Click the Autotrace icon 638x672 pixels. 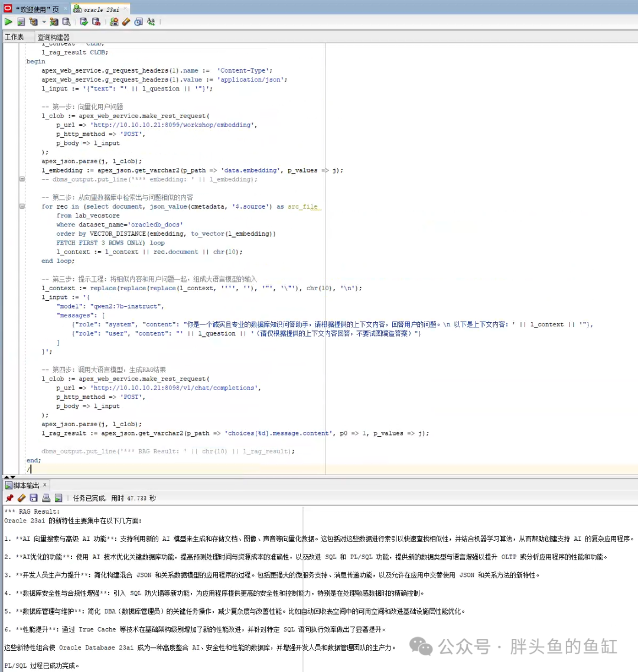coord(54,21)
